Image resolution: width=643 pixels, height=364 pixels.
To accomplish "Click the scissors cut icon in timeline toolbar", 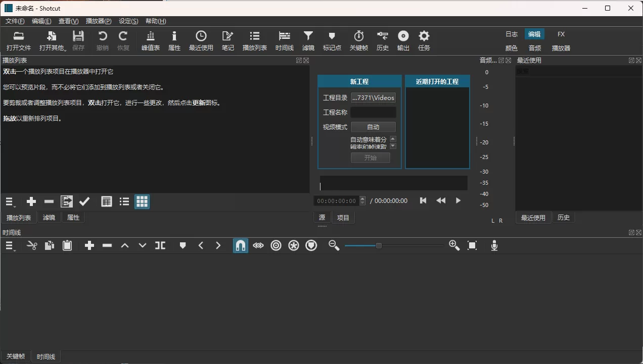I will pos(31,245).
